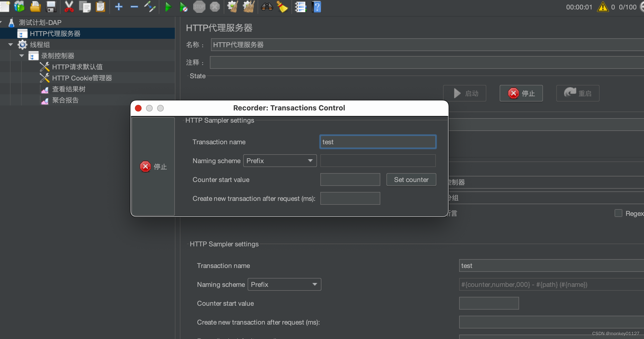Click the 0/100 thread count indicator
Viewport: 644px width, 339px height.
(628, 7)
